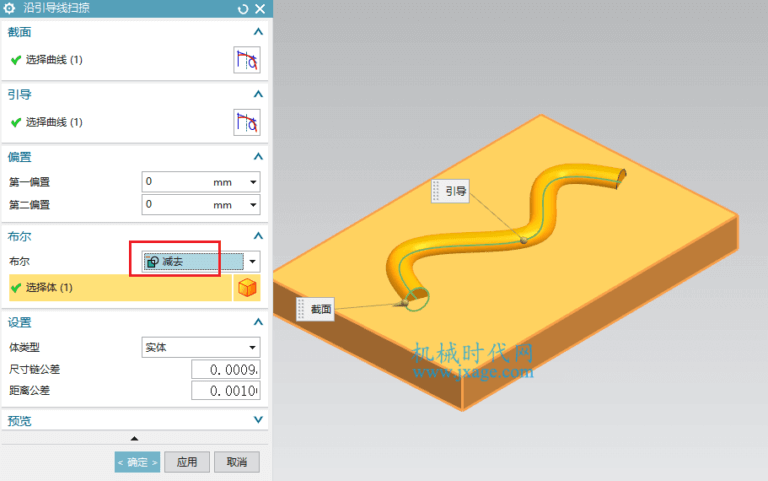This screenshot has height=481, width=768.
Task: Click the 选择体 (1) row
Action: click(x=120, y=288)
